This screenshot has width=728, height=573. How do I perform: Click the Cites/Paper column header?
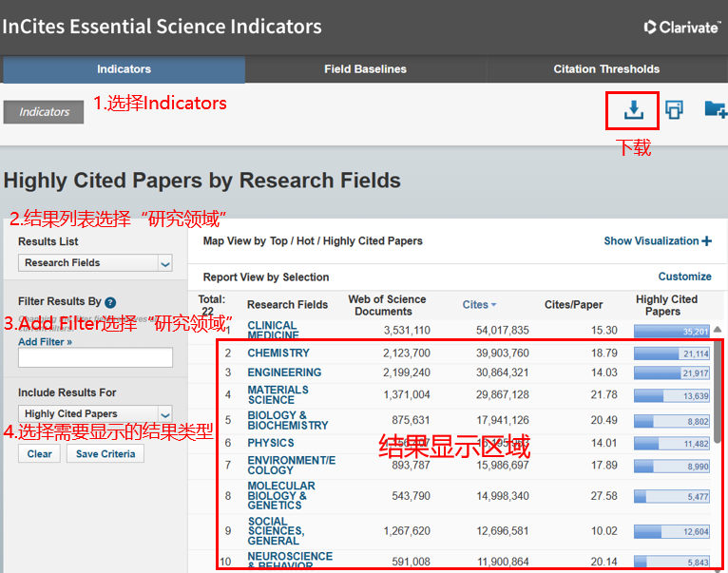(x=573, y=305)
